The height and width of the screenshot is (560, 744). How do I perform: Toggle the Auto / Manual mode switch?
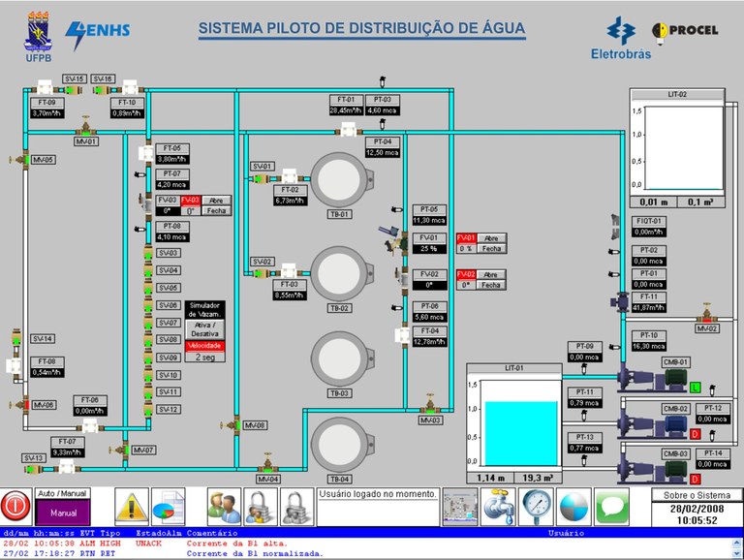63,506
